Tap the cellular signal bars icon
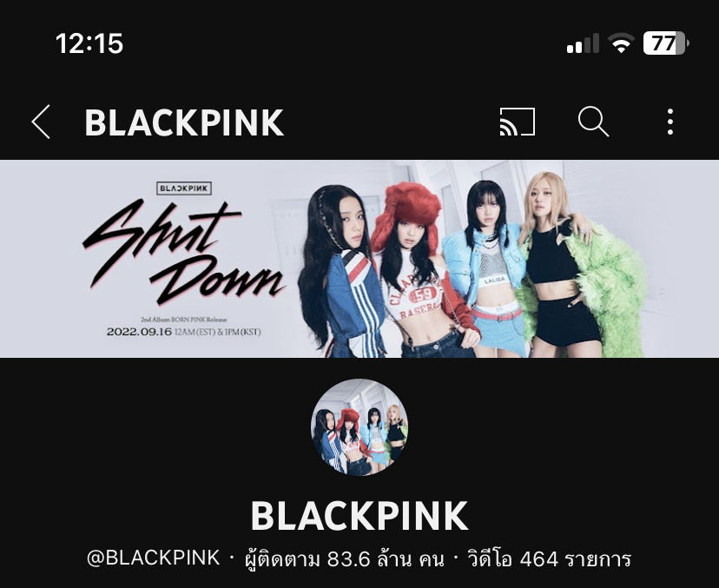Image resolution: width=719 pixels, height=588 pixels. pos(583,43)
